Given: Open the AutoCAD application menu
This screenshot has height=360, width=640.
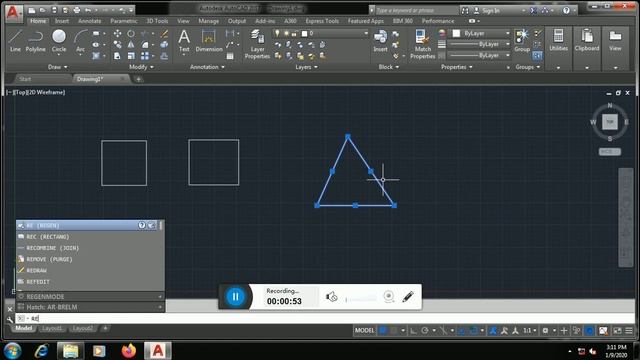Looking at the screenshot, I should pyautogui.click(x=13, y=12).
